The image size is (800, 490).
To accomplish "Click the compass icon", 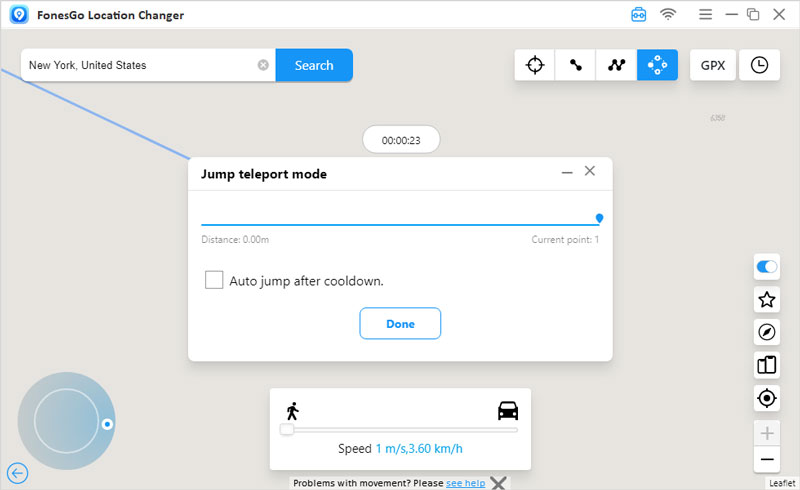I will pos(767,332).
